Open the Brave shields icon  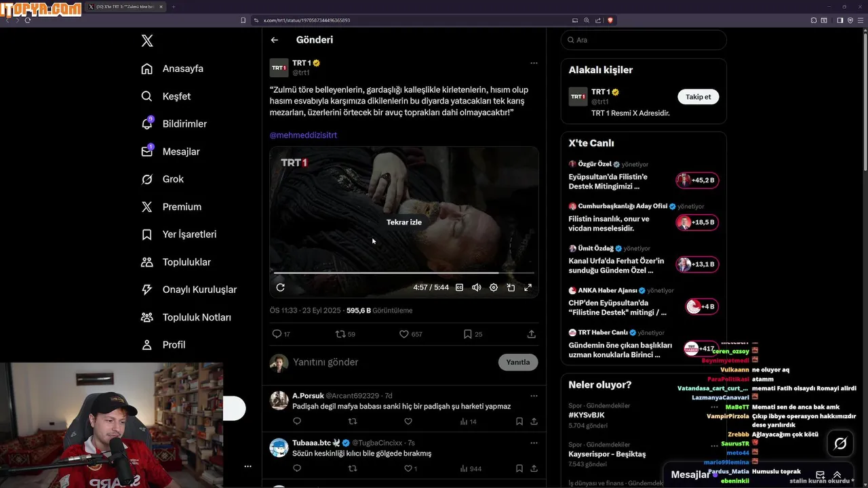[x=610, y=20]
